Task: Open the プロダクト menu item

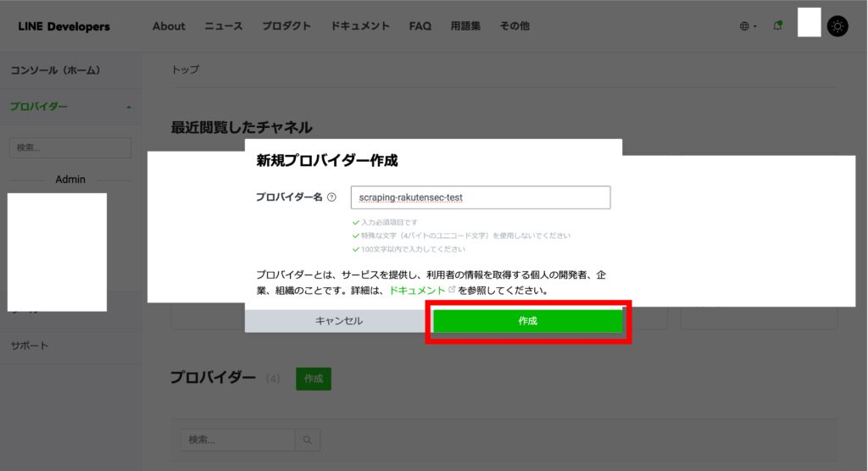Action: 287,26
